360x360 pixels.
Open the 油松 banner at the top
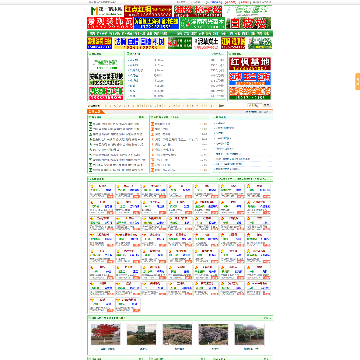(198, 11)
